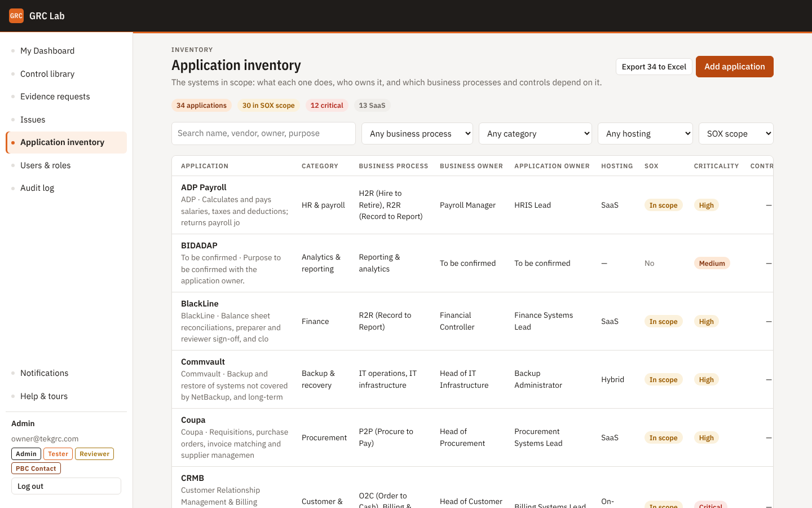Open Any category filter dropdown

(x=535, y=134)
